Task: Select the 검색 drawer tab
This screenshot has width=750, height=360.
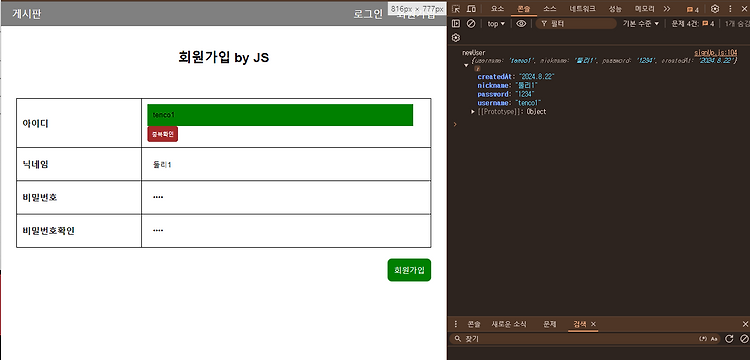Action: tap(580, 324)
